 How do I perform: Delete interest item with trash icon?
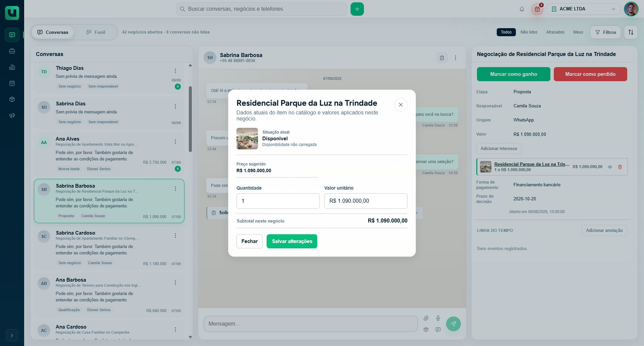click(620, 167)
